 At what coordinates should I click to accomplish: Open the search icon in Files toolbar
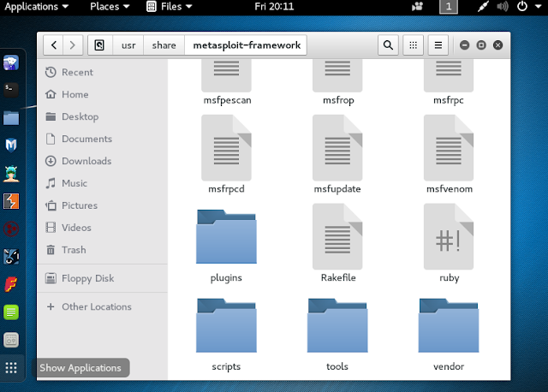coord(388,45)
